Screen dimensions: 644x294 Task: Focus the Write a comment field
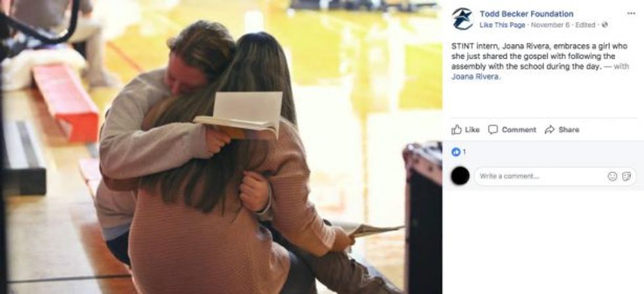click(555, 177)
